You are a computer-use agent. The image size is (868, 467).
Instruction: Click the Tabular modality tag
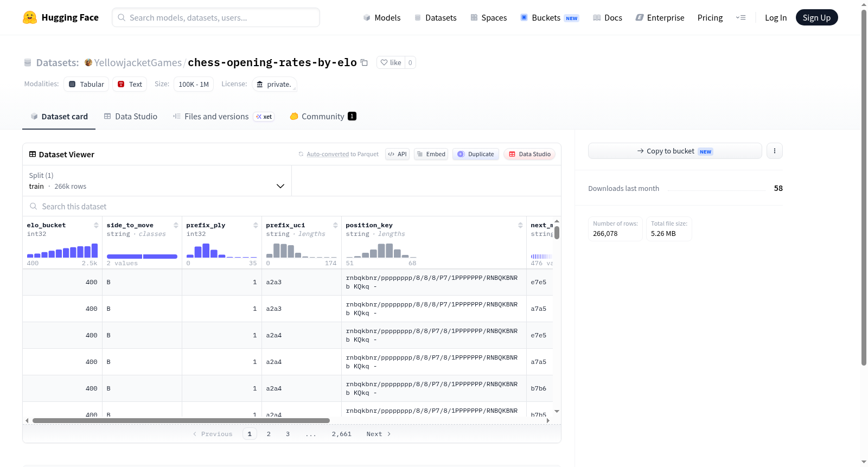pos(86,84)
